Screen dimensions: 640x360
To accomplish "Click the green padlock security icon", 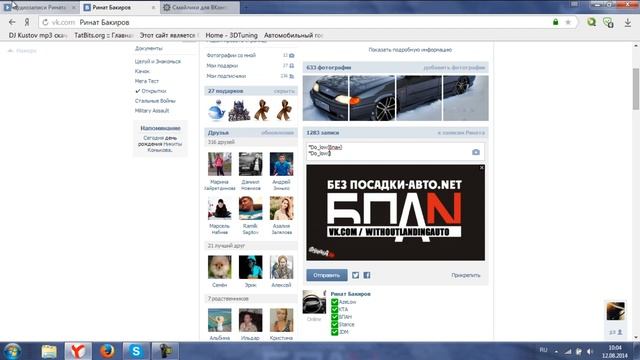I will pos(556,22).
